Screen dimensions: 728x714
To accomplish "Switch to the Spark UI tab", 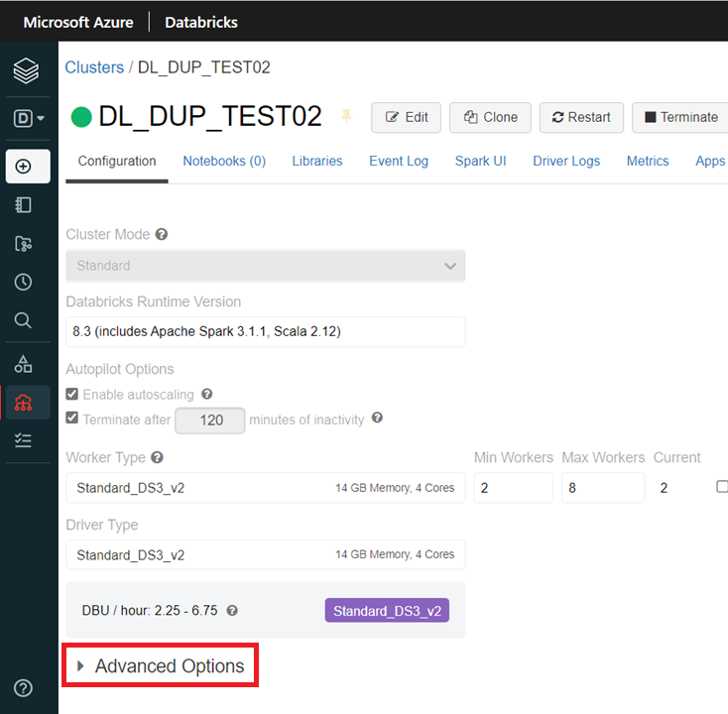I will point(480,161).
